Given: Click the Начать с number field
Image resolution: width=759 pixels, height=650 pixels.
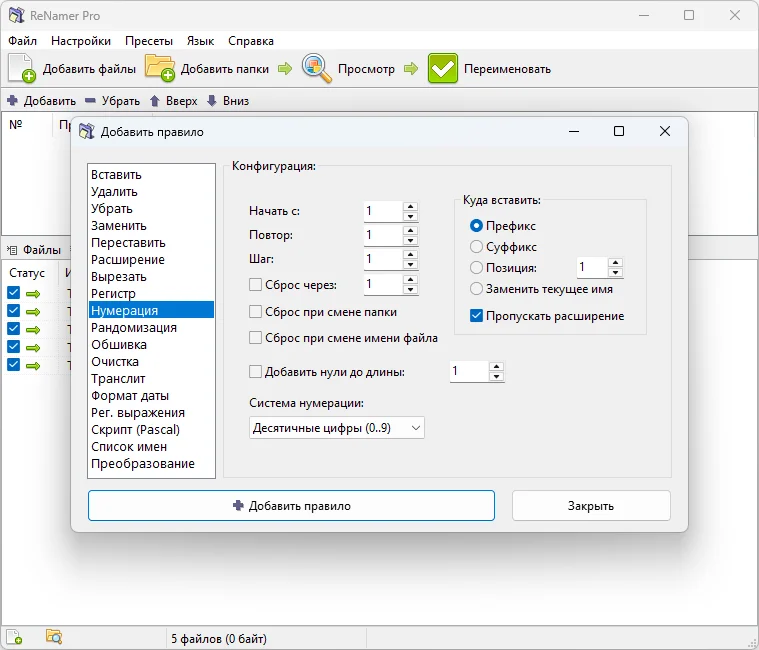Looking at the screenshot, I should point(383,211).
